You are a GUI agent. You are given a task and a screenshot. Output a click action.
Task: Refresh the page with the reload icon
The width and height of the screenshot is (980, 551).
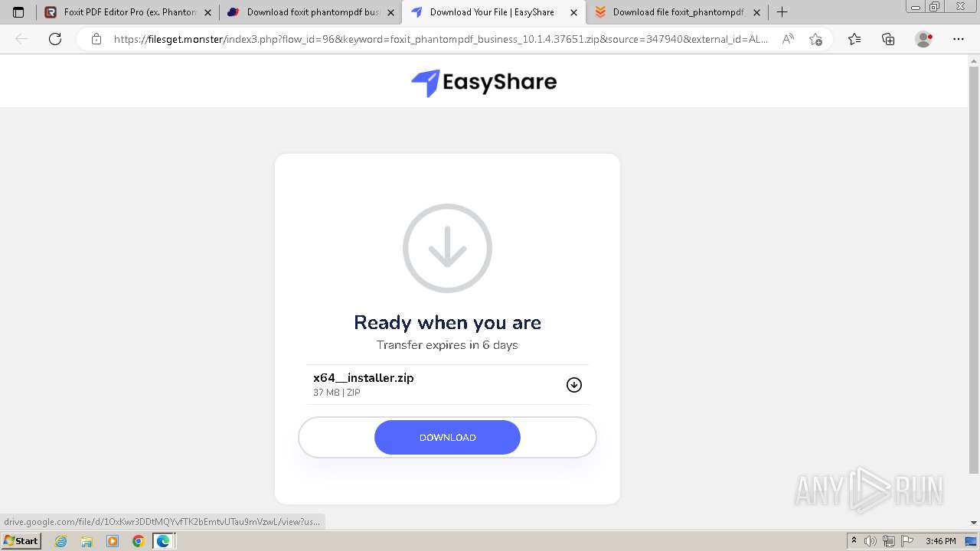click(55, 39)
